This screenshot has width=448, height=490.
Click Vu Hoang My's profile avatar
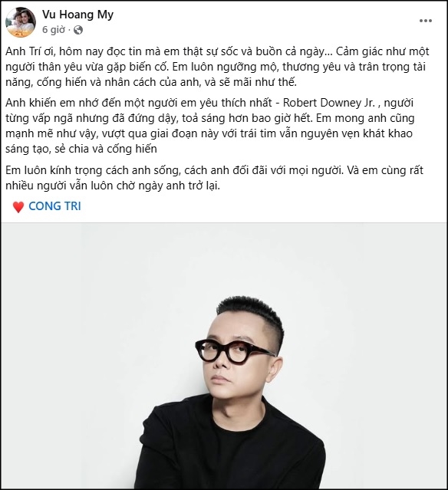click(21, 22)
